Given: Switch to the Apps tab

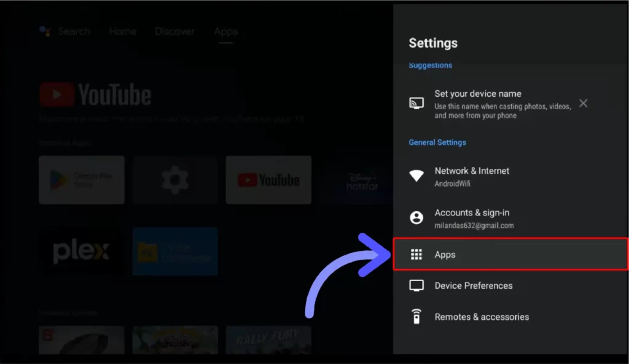Looking at the screenshot, I should (x=226, y=31).
